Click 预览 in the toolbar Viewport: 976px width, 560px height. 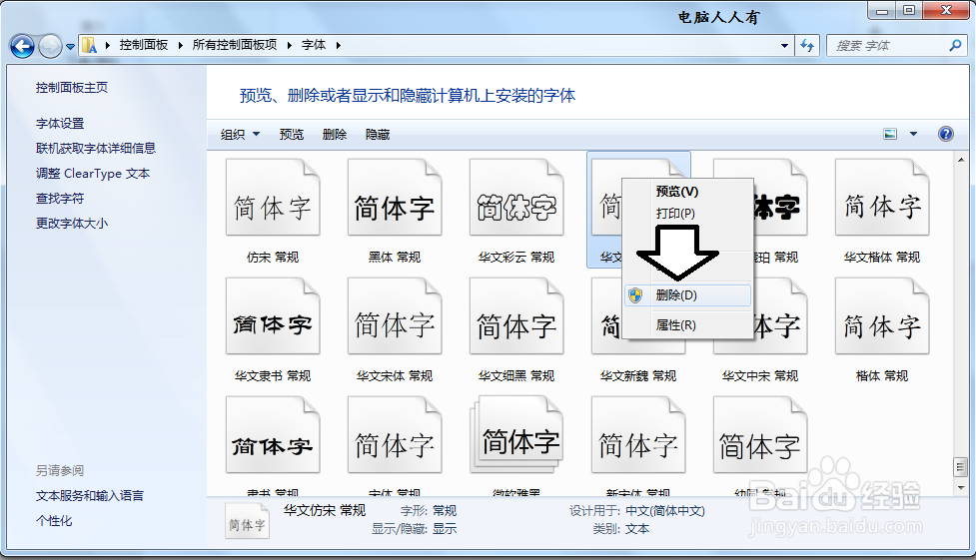[292, 135]
